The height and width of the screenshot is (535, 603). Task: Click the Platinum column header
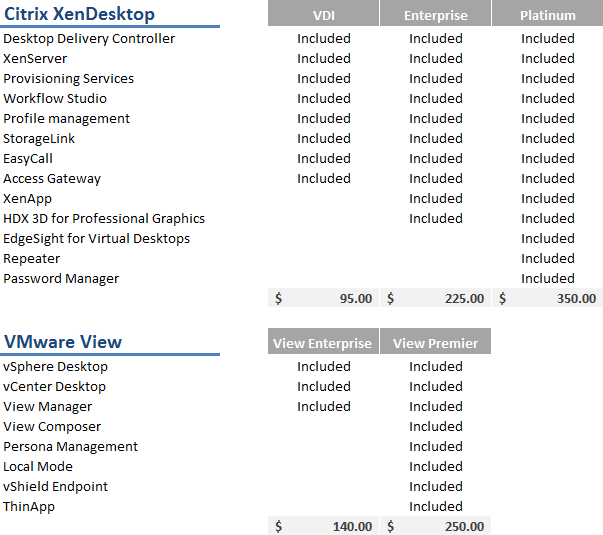tap(548, 15)
